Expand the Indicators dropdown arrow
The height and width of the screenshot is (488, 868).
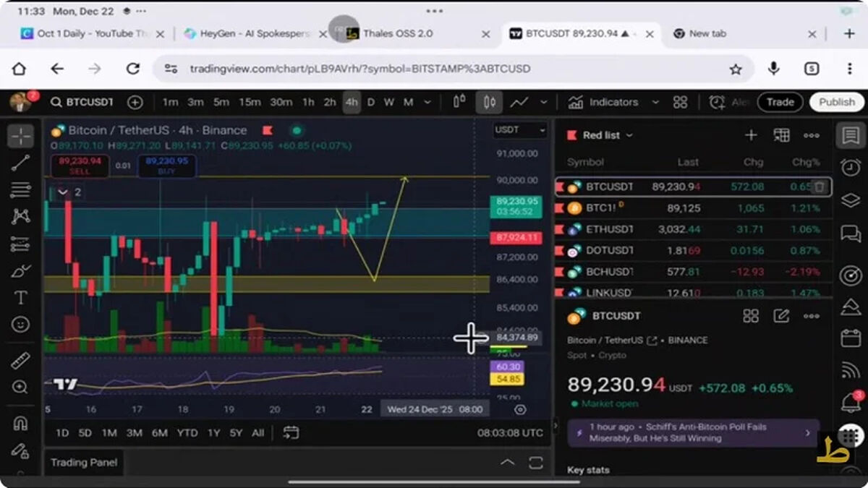click(x=655, y=102)
